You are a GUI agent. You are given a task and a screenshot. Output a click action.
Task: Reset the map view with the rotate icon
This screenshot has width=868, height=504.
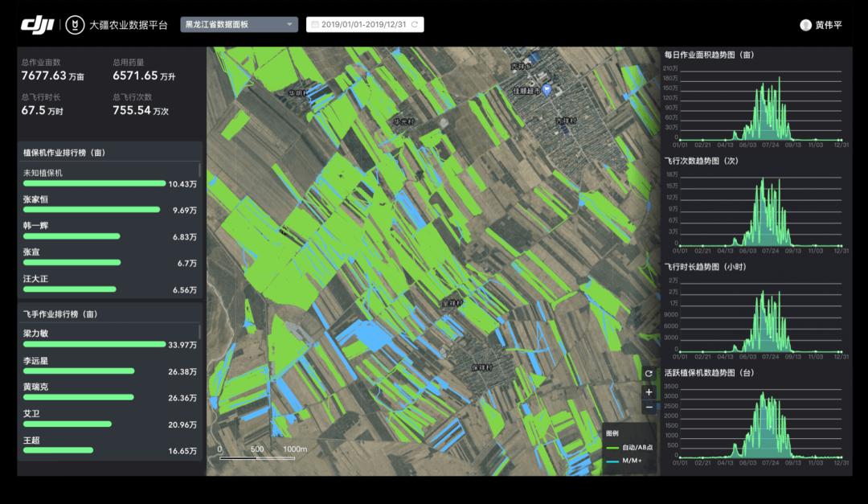coord(649,373)
